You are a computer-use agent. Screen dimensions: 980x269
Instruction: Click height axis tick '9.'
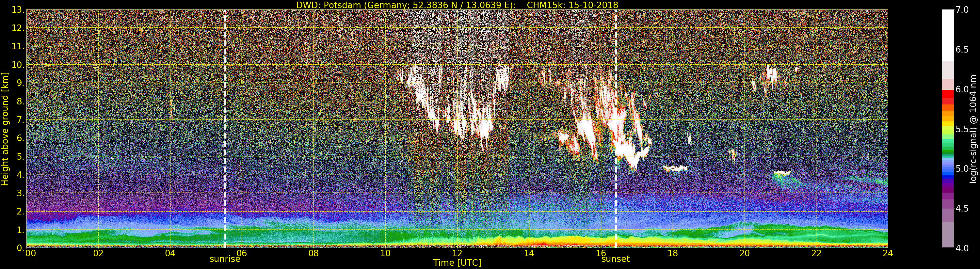[21, 83]
